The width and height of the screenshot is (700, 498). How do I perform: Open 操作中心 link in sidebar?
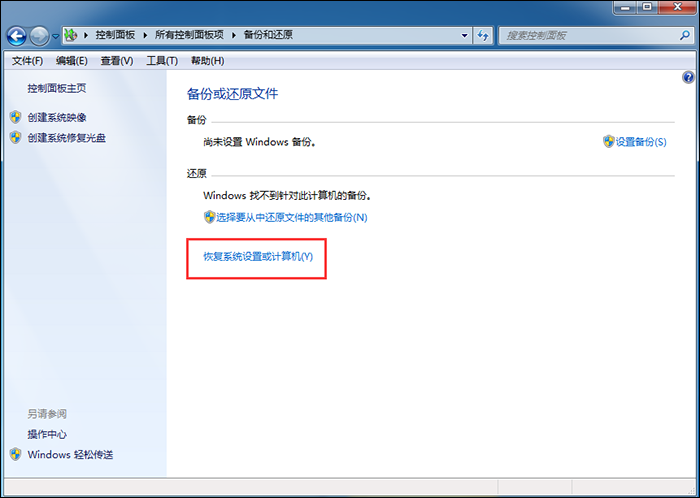point(47,434)
